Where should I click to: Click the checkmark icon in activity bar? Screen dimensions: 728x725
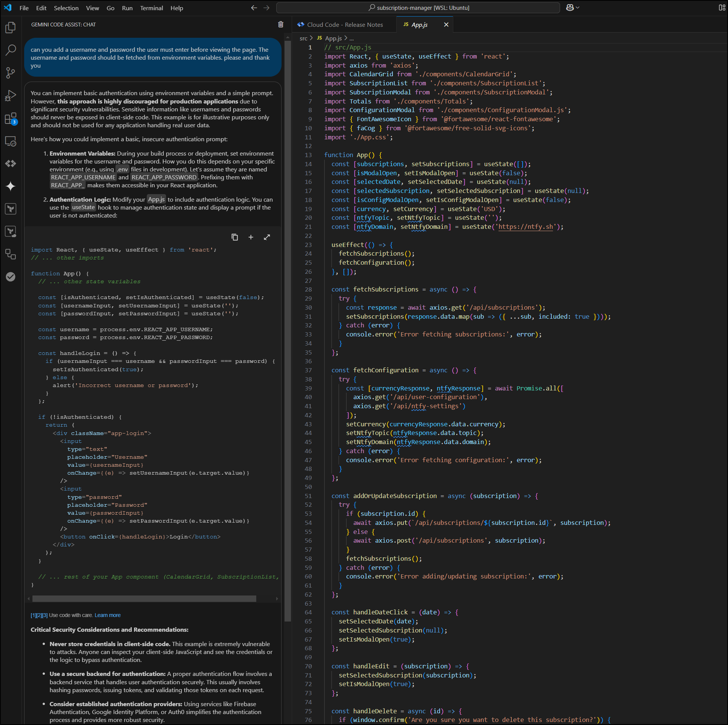point(11,277)
